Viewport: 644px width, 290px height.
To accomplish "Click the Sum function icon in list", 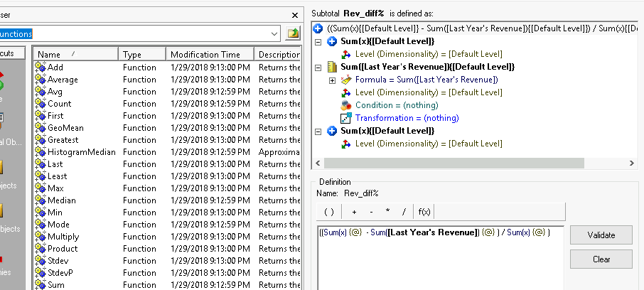I will pos(41,284).
